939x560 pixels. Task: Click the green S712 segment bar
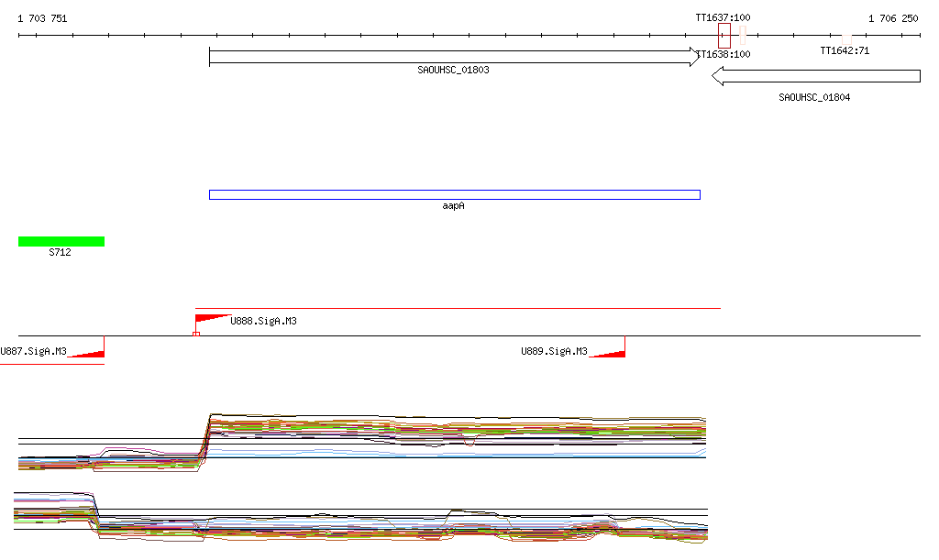pyautogui.click(x=61, y=241)
